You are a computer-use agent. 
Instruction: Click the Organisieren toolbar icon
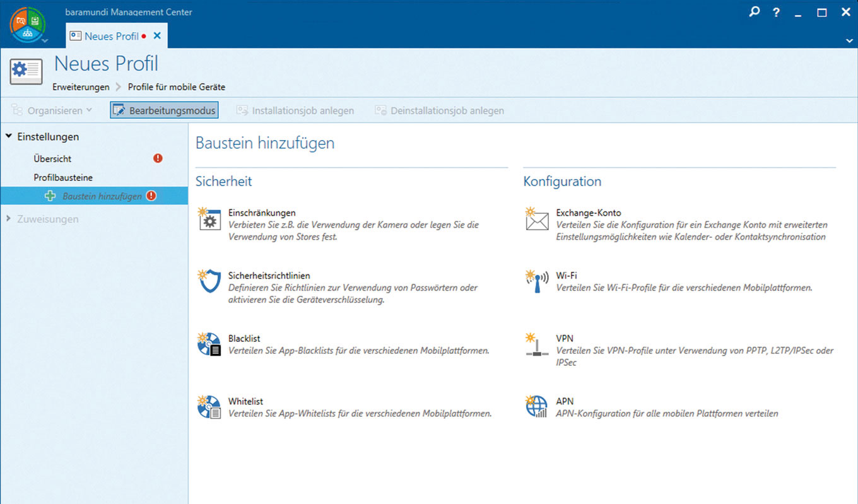tap(18, 110)
